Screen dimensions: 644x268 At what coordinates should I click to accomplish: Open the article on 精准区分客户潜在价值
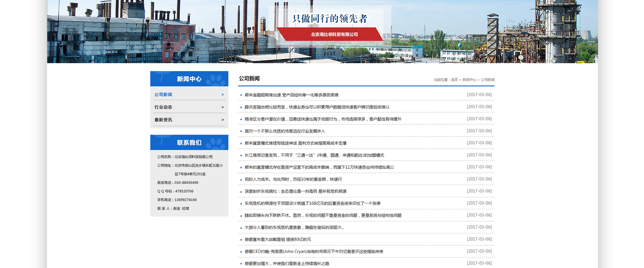pyautogui.click(x=323, y=119)
